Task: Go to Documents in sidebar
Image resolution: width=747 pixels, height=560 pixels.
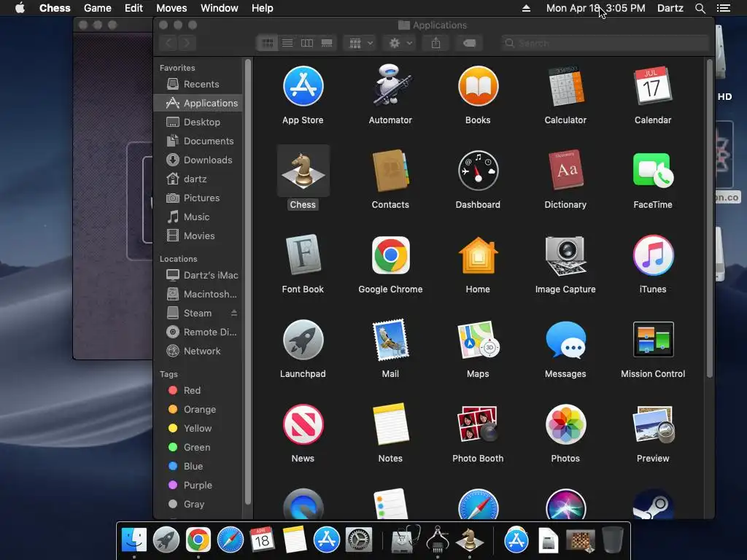Action: click(x=198, y=141)
